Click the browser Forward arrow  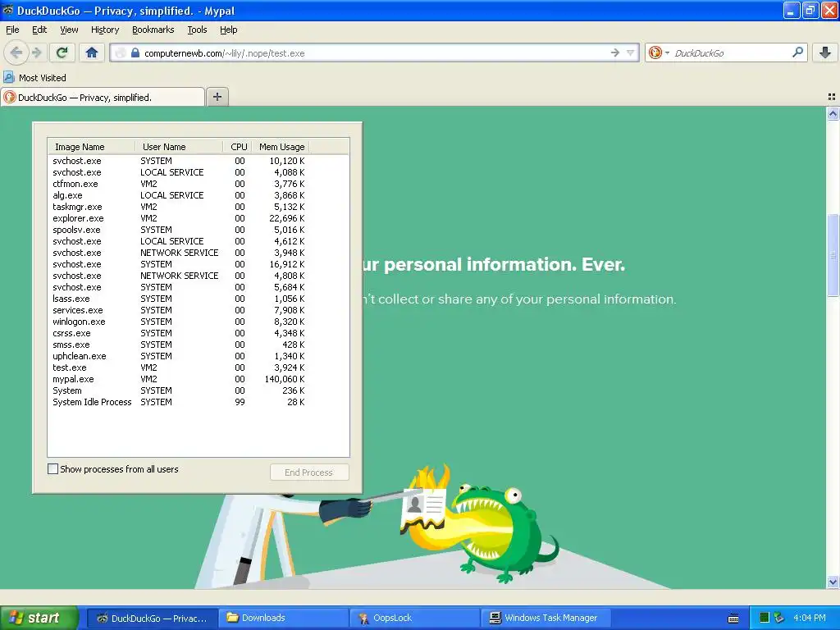pyautogui.click(x=37, y=52)
